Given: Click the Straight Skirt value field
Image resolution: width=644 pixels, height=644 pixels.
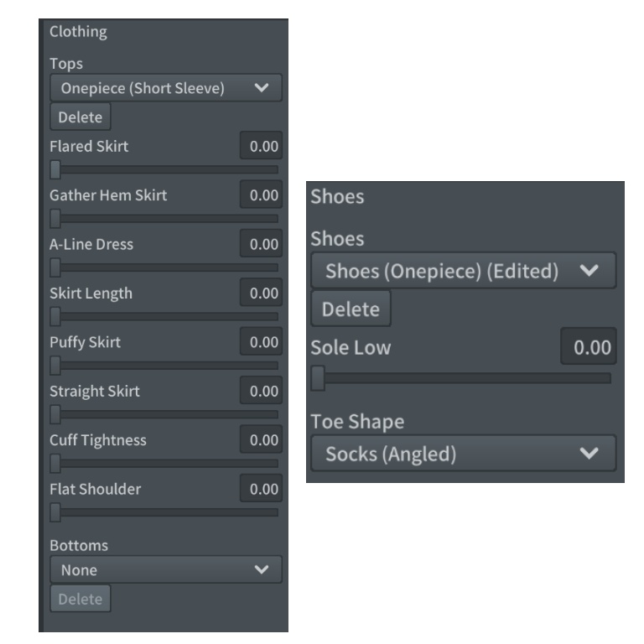Looking at the screenshot, I should click(x=261, y=391).
